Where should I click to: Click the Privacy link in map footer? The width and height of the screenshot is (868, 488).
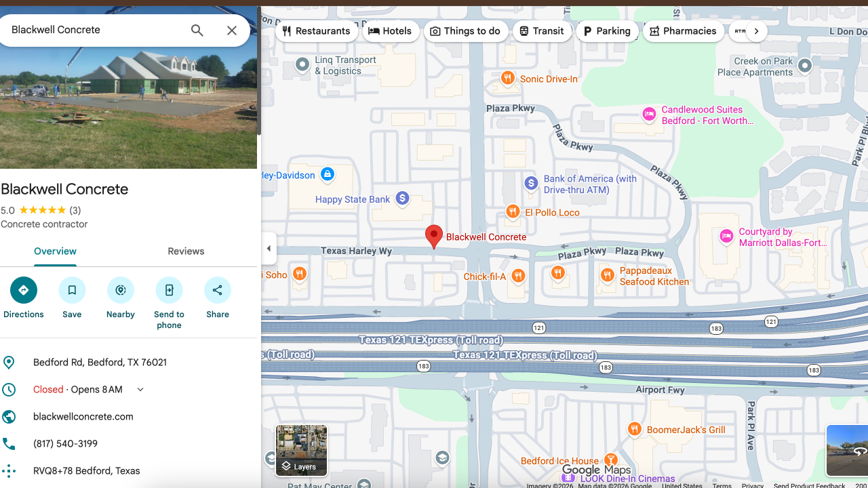point(752,485)
